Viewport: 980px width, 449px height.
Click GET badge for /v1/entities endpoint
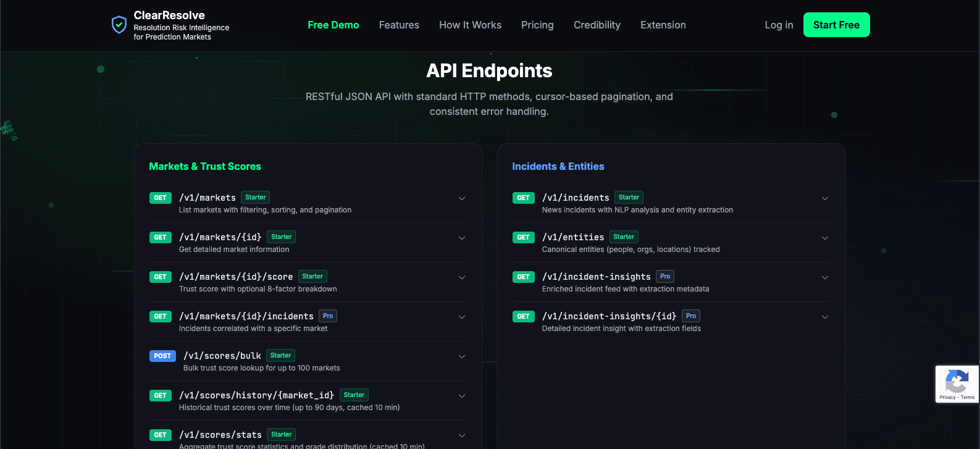click(524, 237)
